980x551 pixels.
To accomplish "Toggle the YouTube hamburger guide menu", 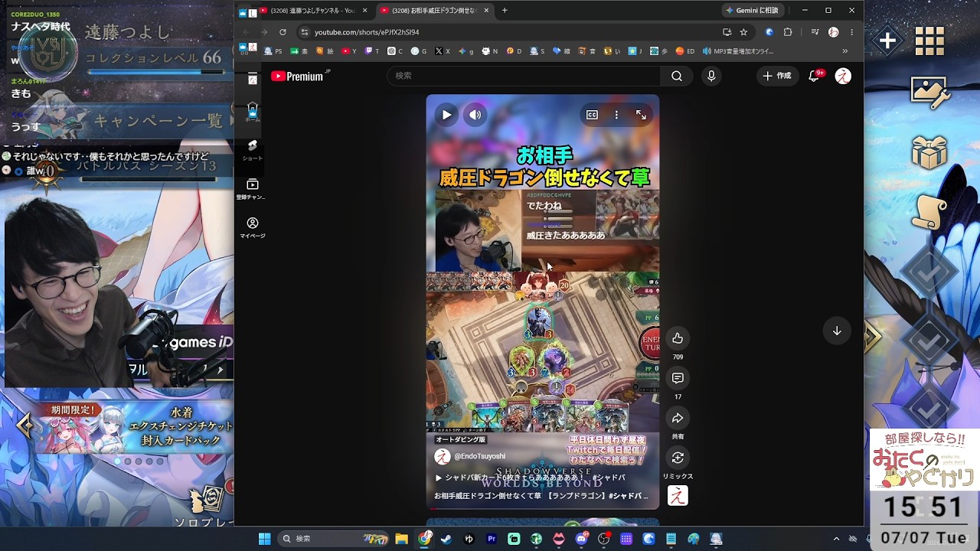I will coord(253,76).
